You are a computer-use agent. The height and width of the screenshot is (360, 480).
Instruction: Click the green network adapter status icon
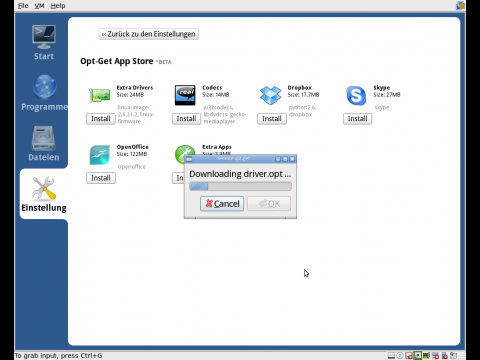click(x=418, y=356)
